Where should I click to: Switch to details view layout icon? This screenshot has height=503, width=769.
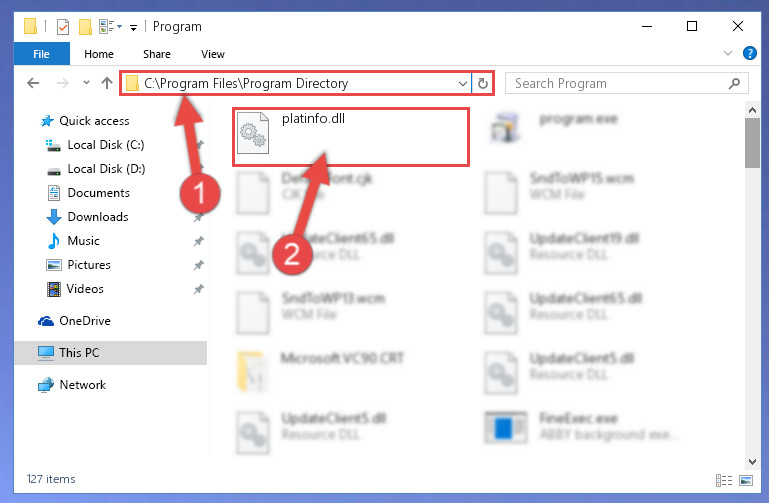[724, 480]
